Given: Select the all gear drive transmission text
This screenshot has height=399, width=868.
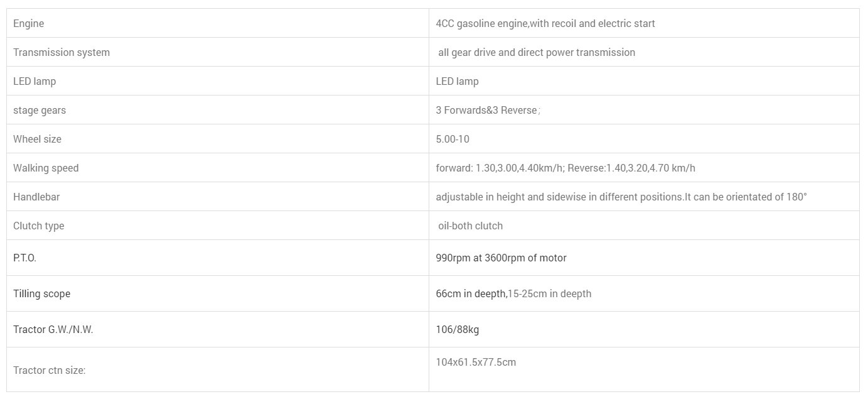Looking at the screenshot, I should pos(536,53).
